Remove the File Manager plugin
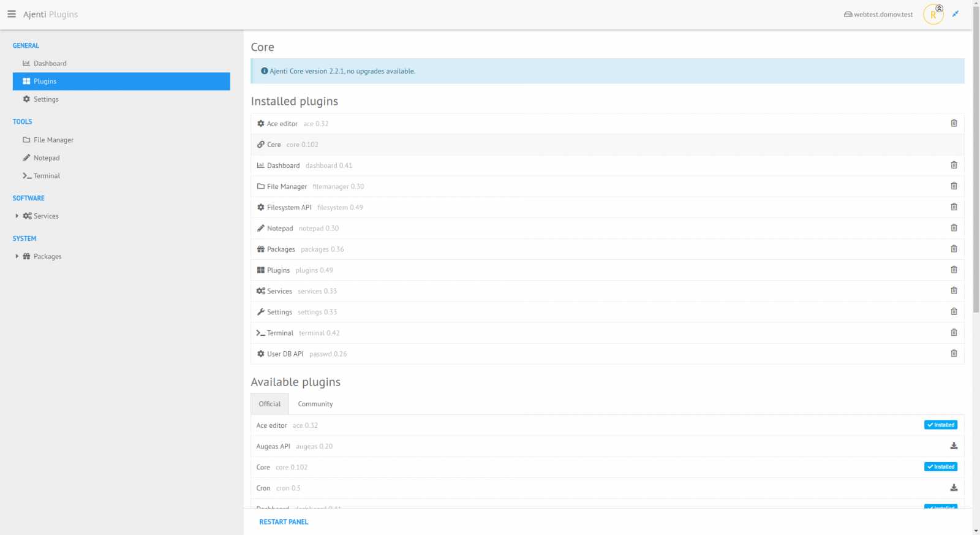The width and height of the screenshot is (980, 535). (954, 186)
